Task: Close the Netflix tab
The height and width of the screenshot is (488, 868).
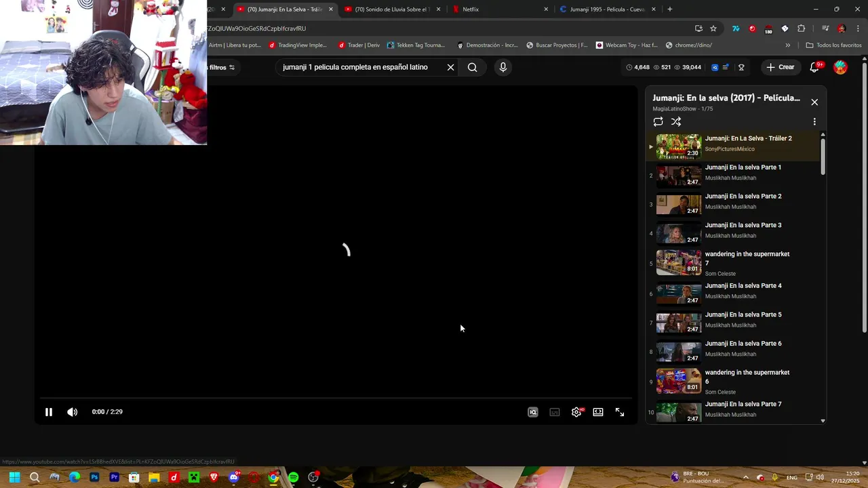Action: (546, 9)
